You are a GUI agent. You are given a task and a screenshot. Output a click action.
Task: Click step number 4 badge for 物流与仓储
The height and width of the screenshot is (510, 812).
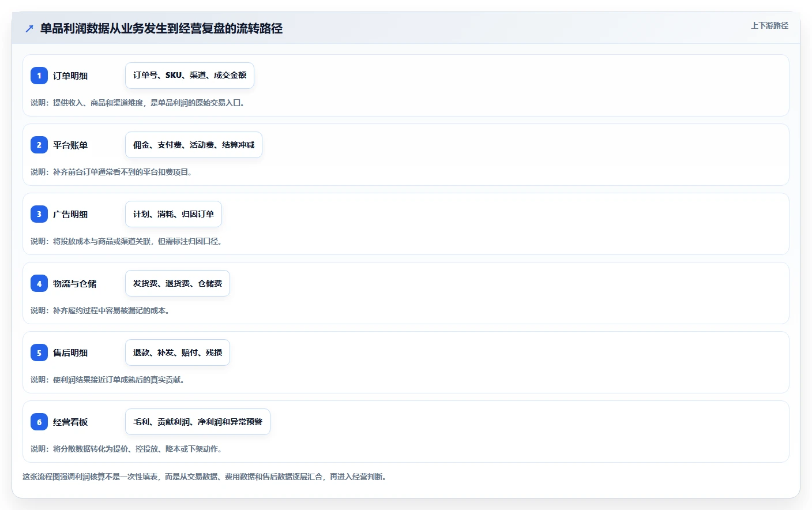(x=39, y=283)
